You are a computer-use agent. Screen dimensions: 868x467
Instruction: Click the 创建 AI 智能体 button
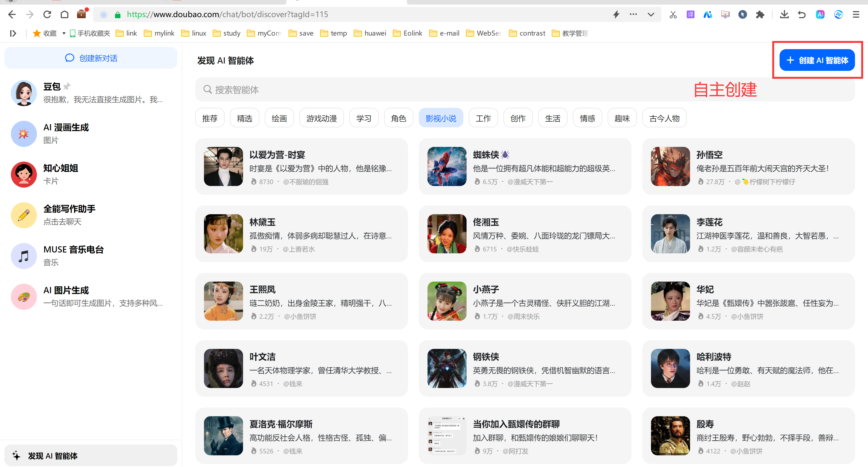[817, 60]
